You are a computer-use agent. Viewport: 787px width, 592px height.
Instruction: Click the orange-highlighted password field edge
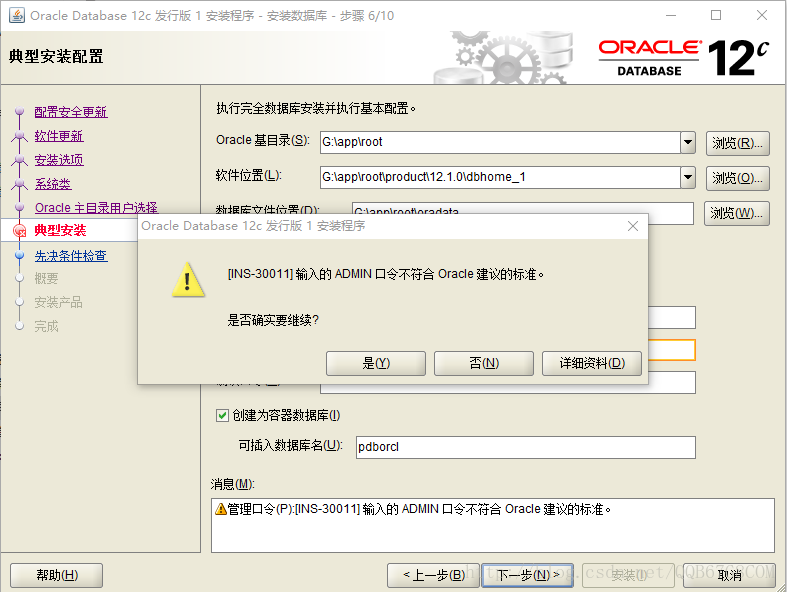[x=672, y=350]
